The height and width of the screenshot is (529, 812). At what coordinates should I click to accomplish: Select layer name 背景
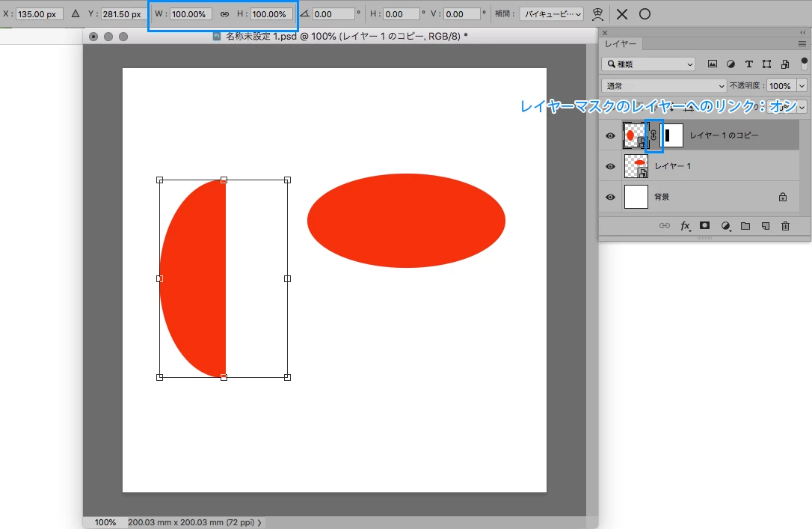pos(661,197)
